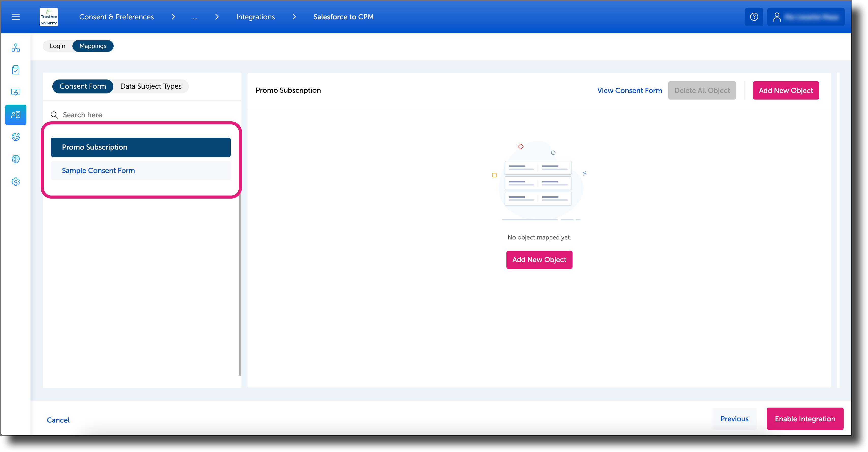Select the Data Subject Types tab

(x=151, y=86)
